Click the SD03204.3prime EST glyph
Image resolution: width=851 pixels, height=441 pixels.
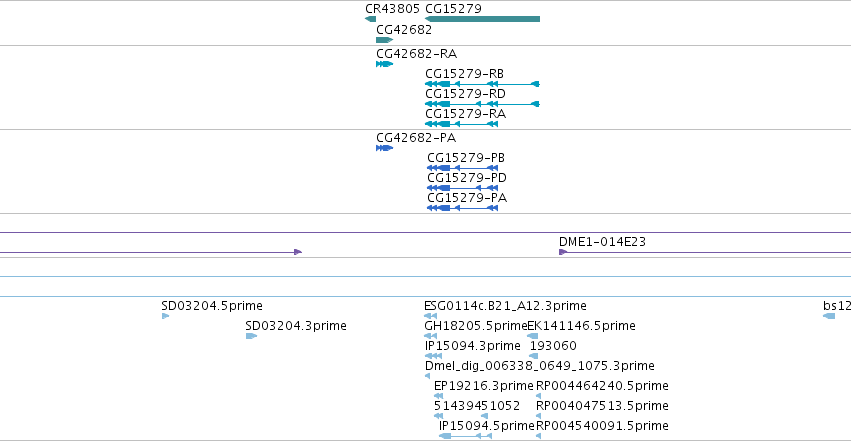tap(251, 336)
